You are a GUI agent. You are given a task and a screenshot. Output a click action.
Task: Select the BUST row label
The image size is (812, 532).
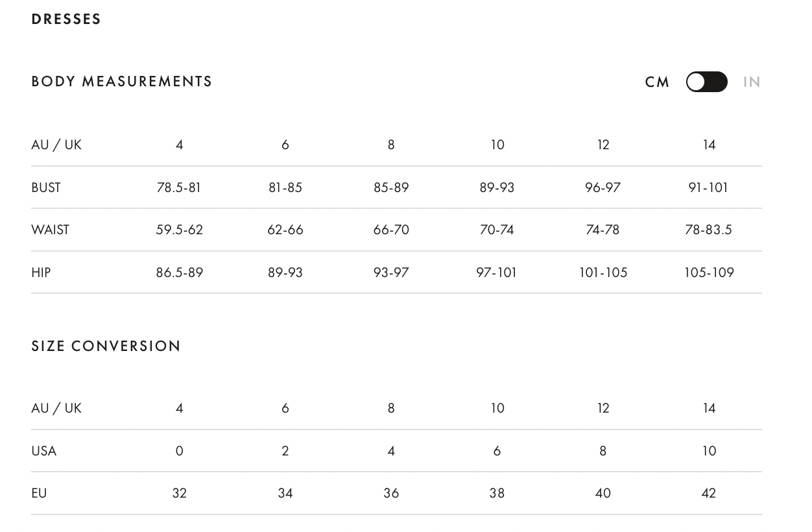[46, 187]
